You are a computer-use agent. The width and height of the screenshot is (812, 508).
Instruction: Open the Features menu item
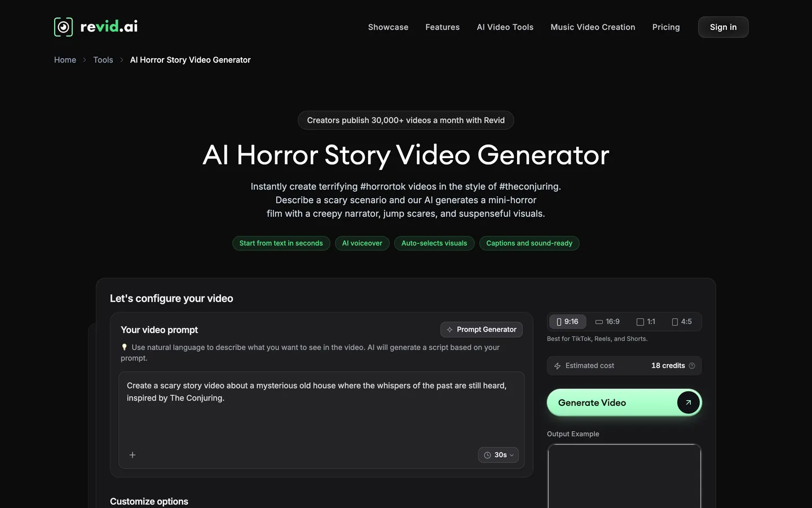click(x=443, y=27)
